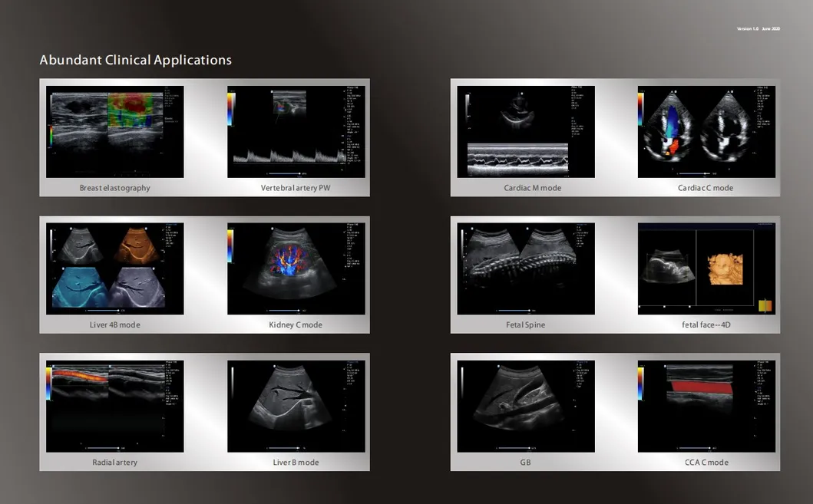Select the Liver 4B mode quad view
Viewport: 813px width, 504px height.
pyautogui.click(x=114, y=268)
